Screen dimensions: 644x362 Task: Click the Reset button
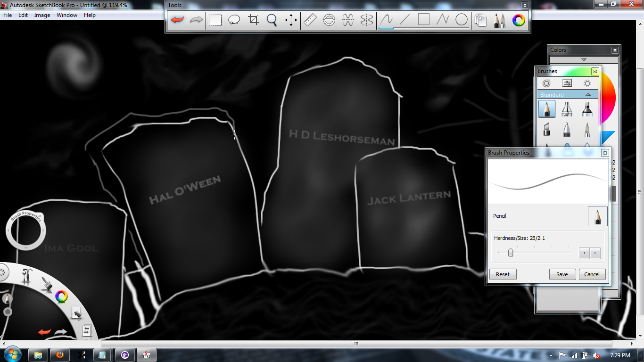click(x=503, y=274)
